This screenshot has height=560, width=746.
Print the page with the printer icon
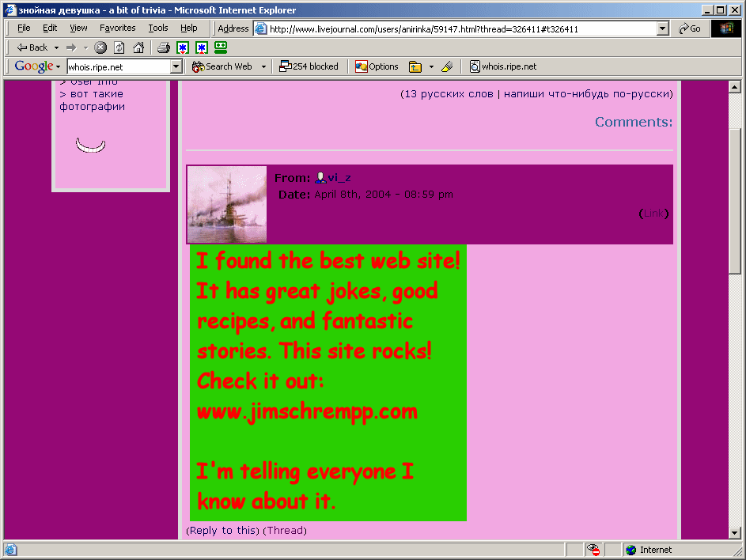tap(164, 47)
